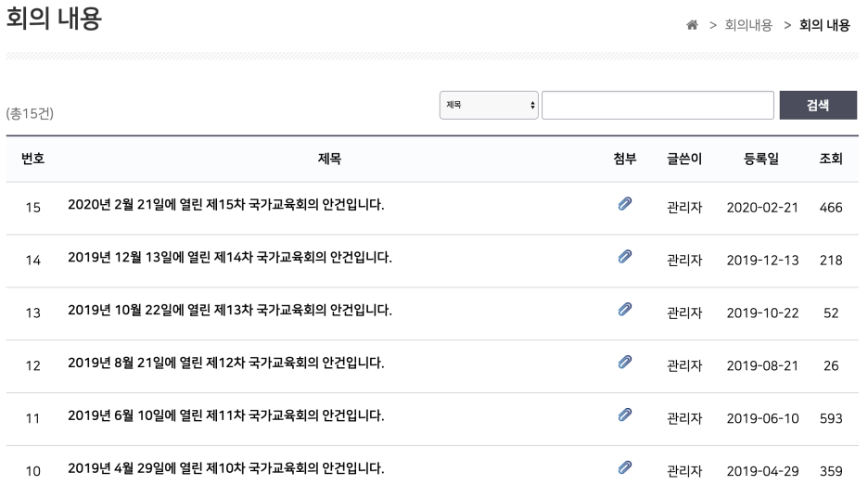Open attachment paperclip for post 12
The height and width of the screenshot is (498, 868).
625,362
